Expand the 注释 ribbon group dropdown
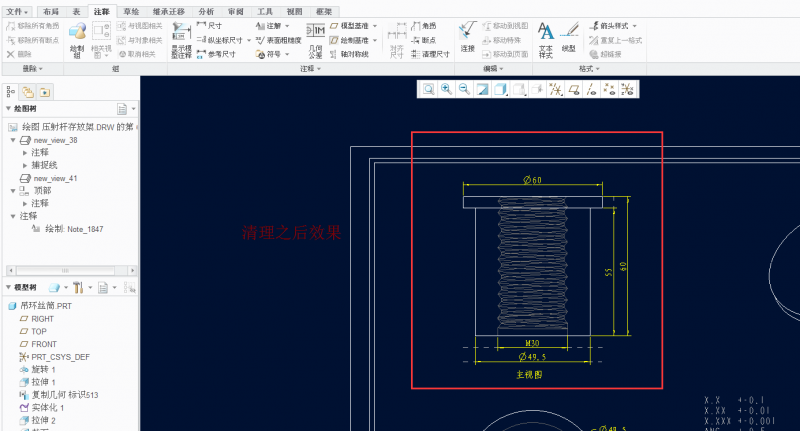The image size is (800, 431). click(311, 68)
